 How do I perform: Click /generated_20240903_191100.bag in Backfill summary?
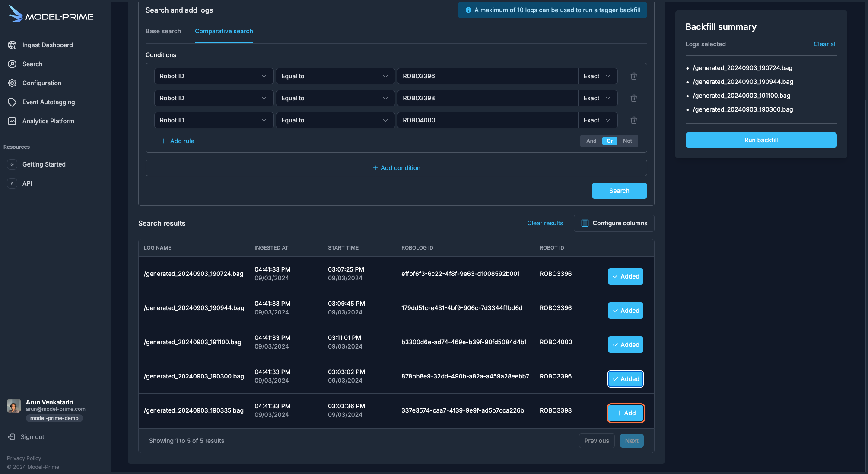coord(741,96)
